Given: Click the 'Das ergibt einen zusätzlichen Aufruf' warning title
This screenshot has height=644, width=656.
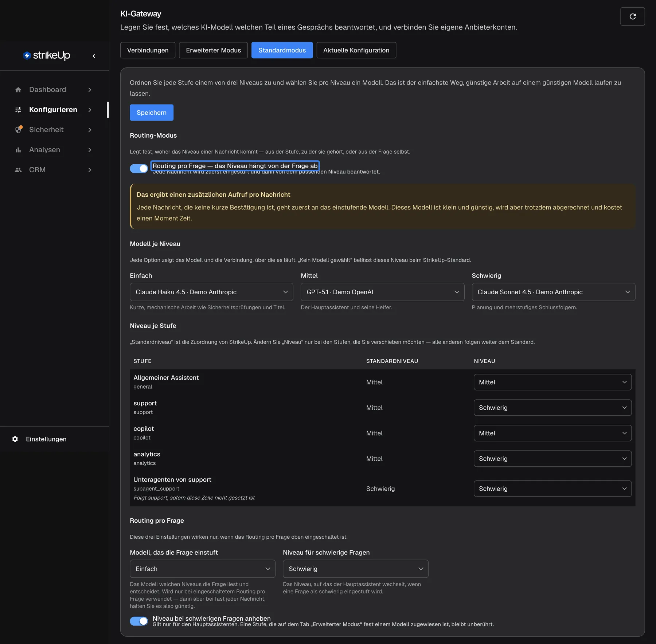Looking at the screenshot, I should coord(214,195).
